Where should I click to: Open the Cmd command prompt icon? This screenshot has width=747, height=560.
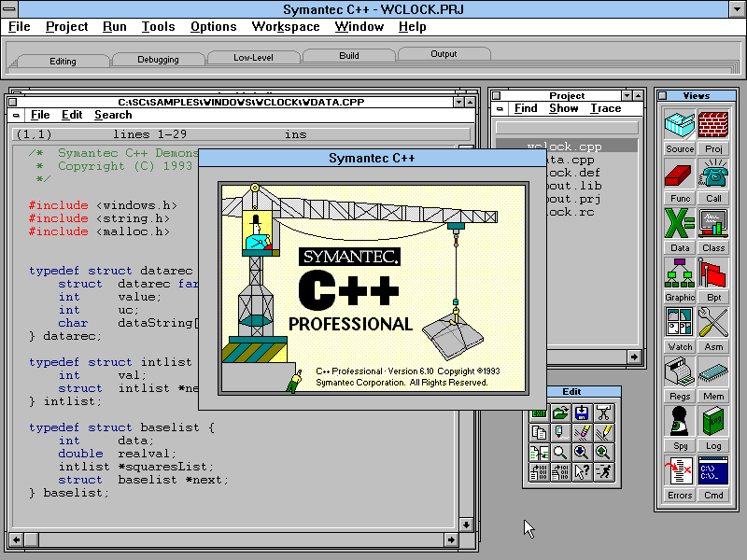coord(713,472)
